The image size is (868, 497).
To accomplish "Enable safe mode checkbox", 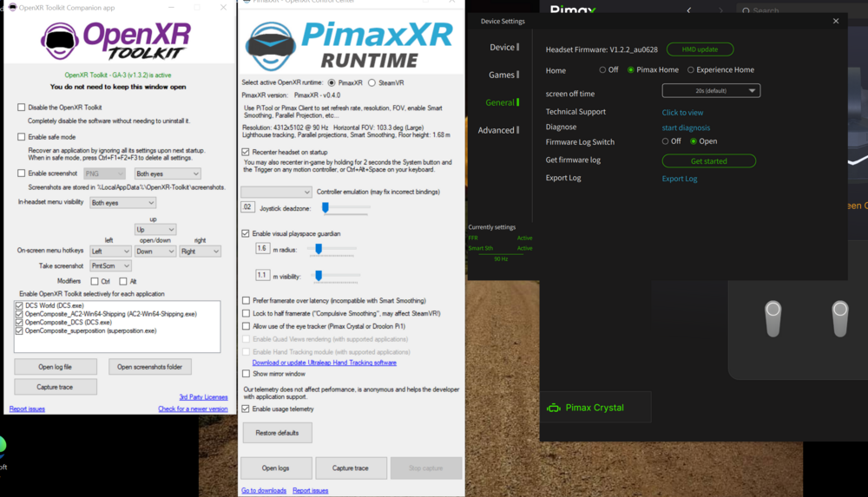I will pos(21,137).
